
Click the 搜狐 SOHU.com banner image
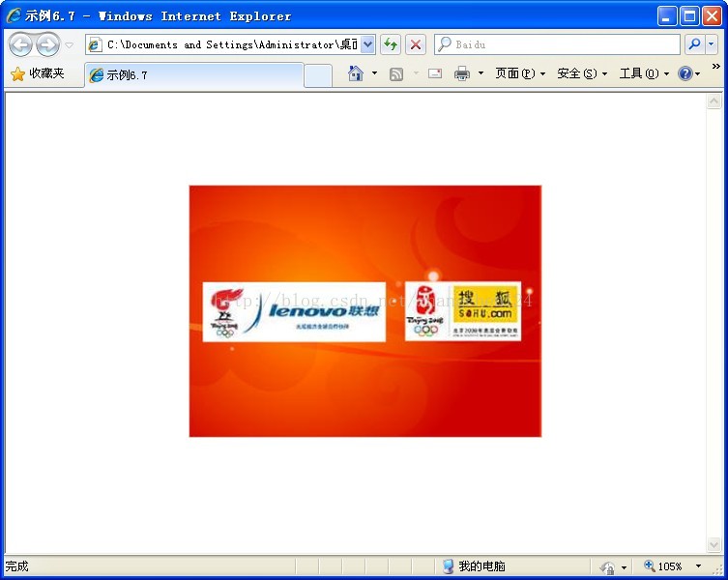[463, 311]
